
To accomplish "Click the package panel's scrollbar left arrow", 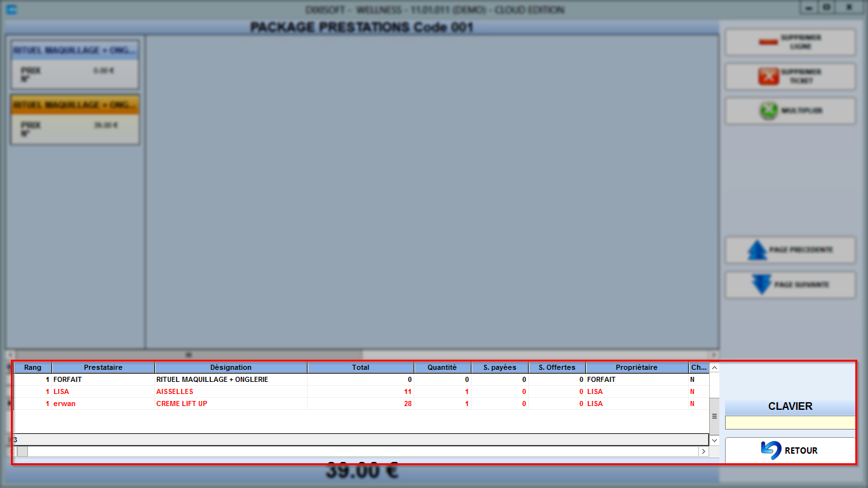I will click(x=10, y=355).
